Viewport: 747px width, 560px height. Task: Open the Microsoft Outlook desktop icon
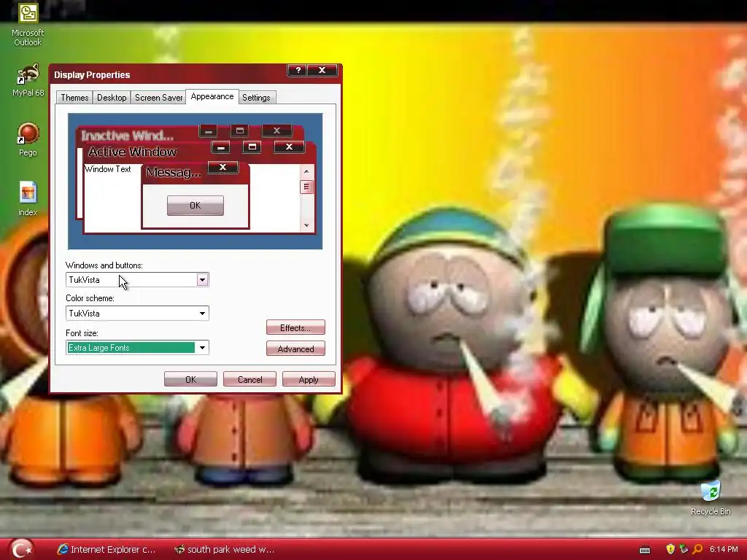pyautogui.click(x=28, y=25)
